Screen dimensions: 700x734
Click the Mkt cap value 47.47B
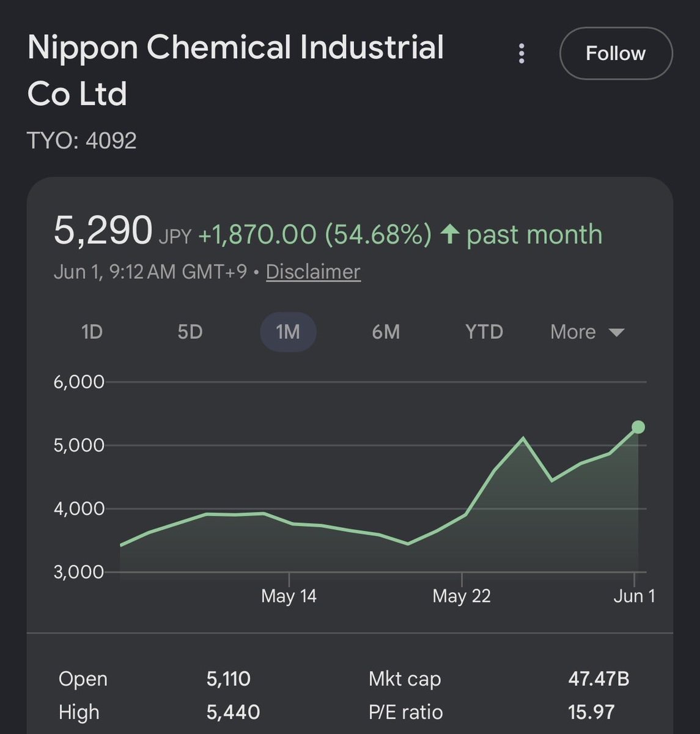(599, 678)
